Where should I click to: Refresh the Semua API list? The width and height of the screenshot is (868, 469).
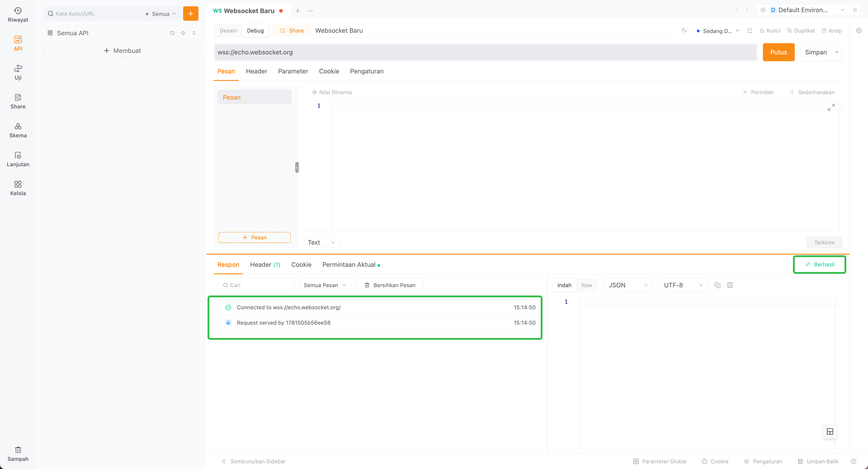coord(172,33)
